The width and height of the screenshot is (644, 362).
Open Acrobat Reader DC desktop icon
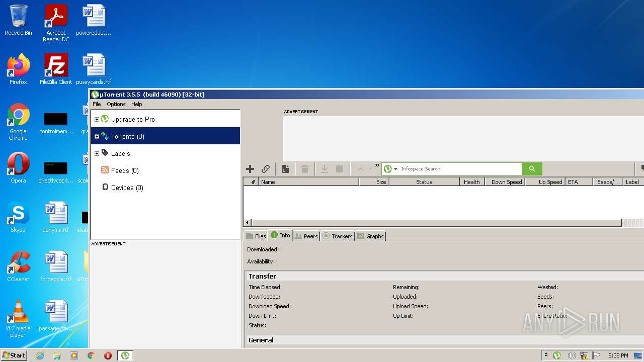click(x=56, y=23)
